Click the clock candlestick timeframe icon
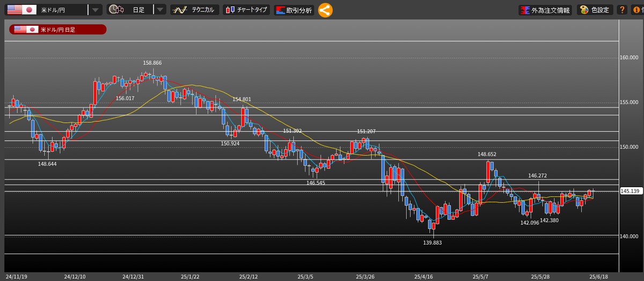 [116, 10]
